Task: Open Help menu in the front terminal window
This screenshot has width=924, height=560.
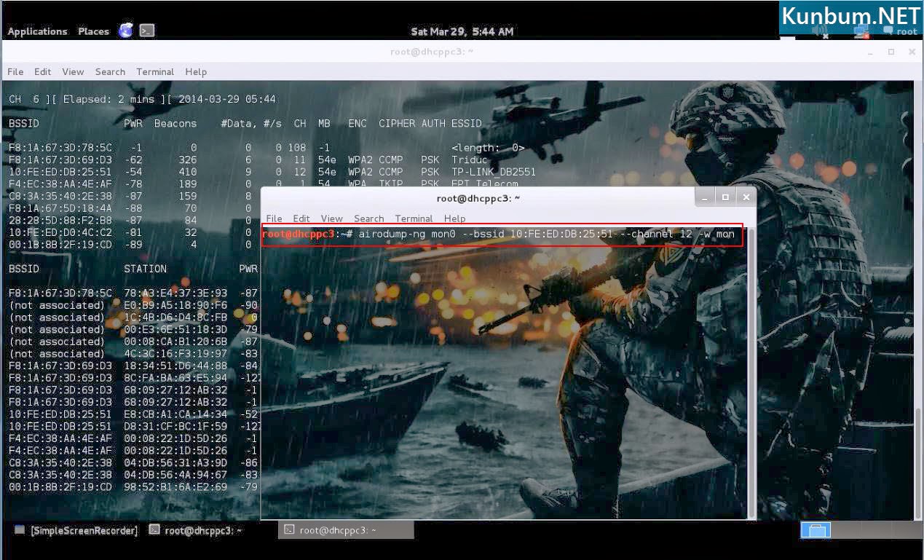Action: (x=454, y=218)
